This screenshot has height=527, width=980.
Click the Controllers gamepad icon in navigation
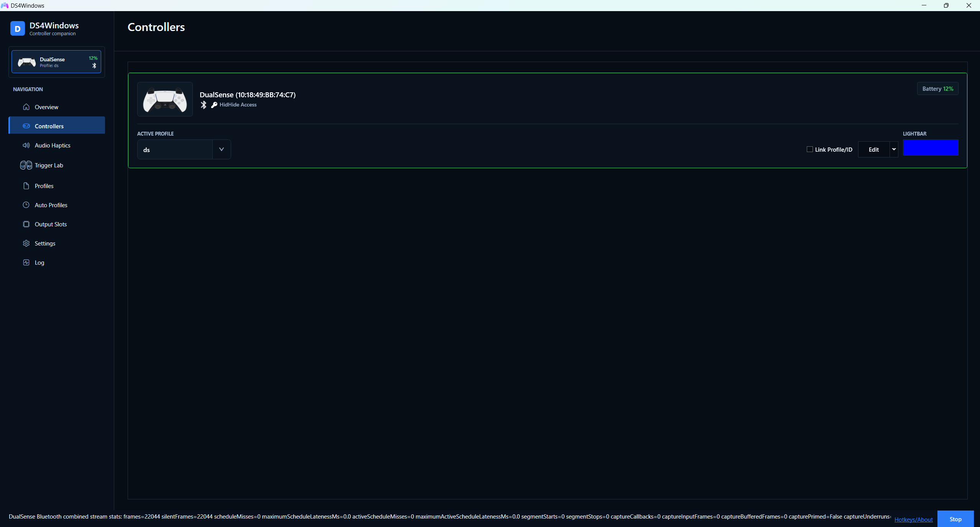26,126
